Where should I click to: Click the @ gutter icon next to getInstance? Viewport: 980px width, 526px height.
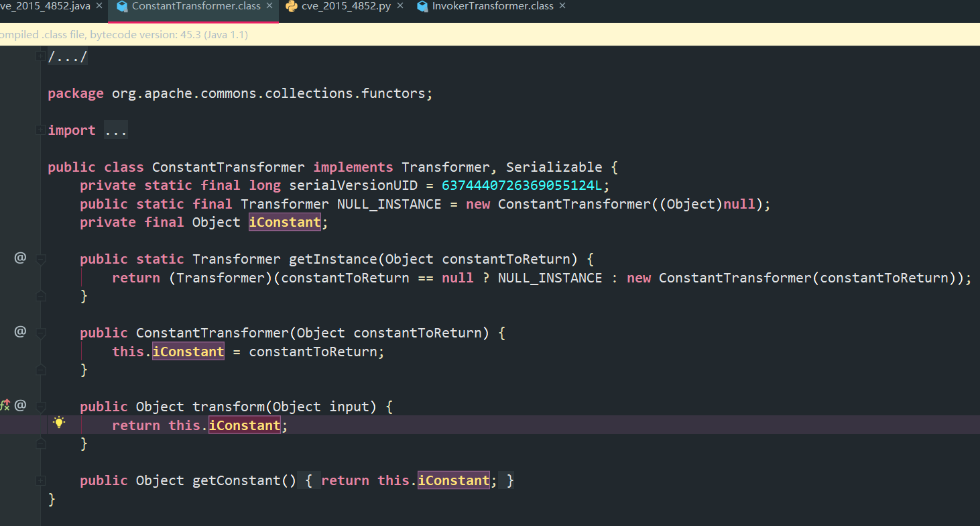20,258
